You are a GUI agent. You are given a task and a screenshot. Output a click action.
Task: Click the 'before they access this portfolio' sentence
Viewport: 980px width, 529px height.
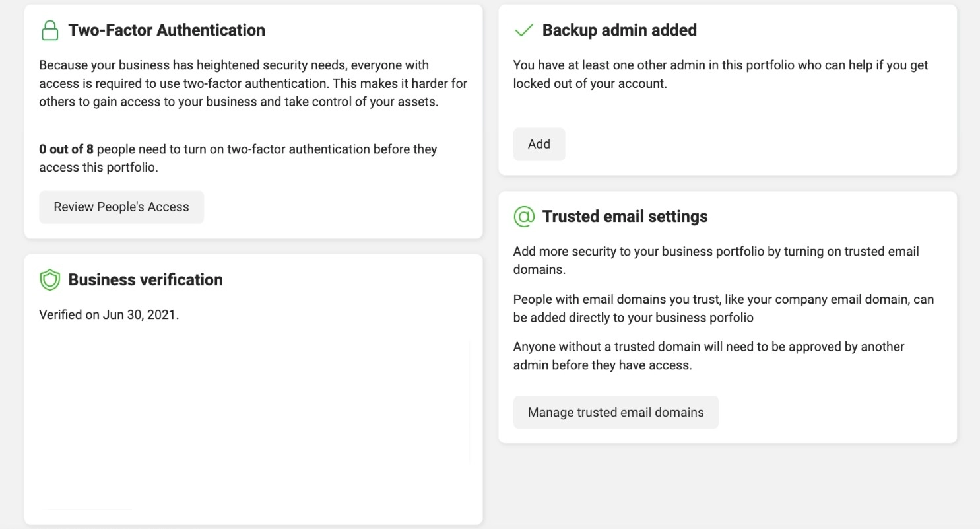(x=238, y=159)
